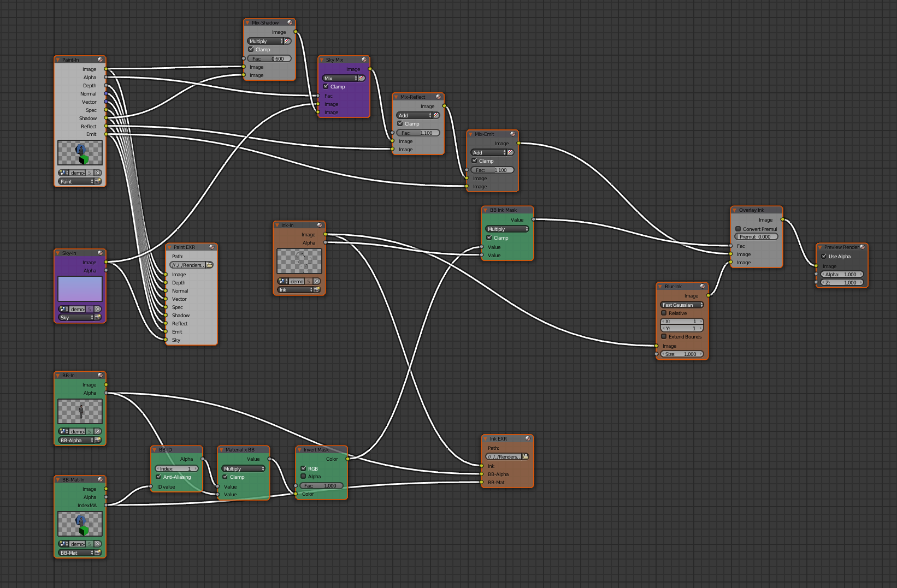Click the Fac 0.600 slider on Mix-Shadow

[269, 58]
